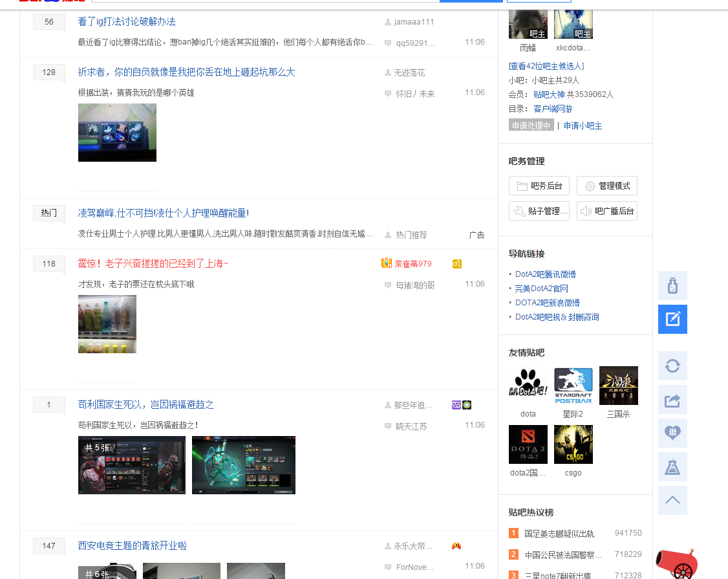
Task: Click the heart-shaped 逛 browsing icon
Action: (672, 433)
